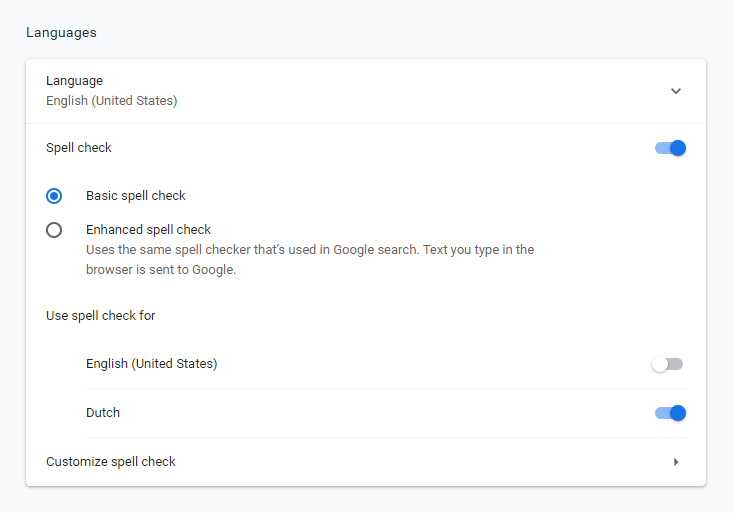
Task: Click the Enhanced spell check description text
Action: tap(310, 260)
